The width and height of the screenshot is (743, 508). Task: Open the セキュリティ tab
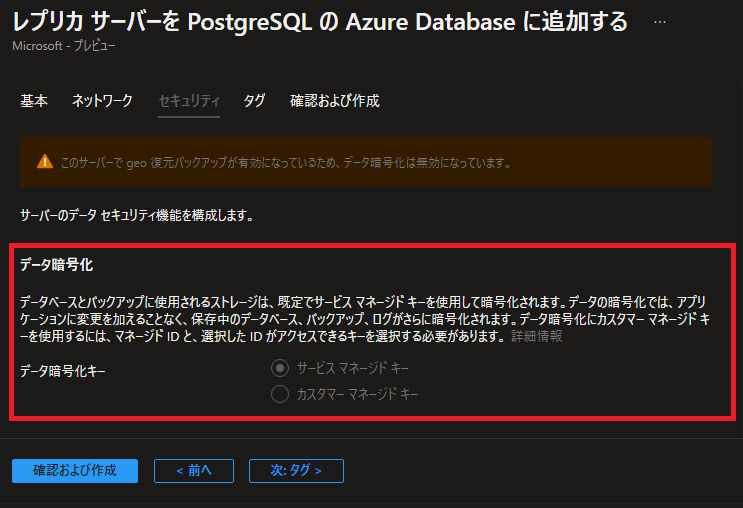(x=189, y=100)
